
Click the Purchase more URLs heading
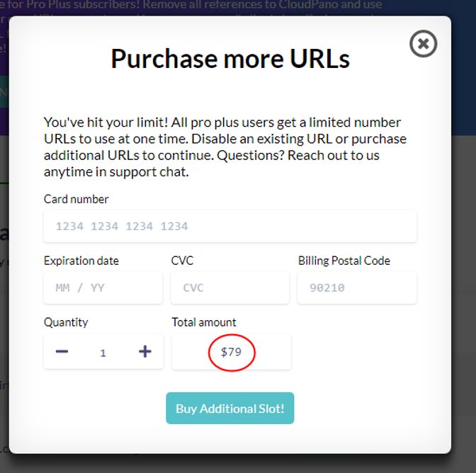[x=229, y=59]
